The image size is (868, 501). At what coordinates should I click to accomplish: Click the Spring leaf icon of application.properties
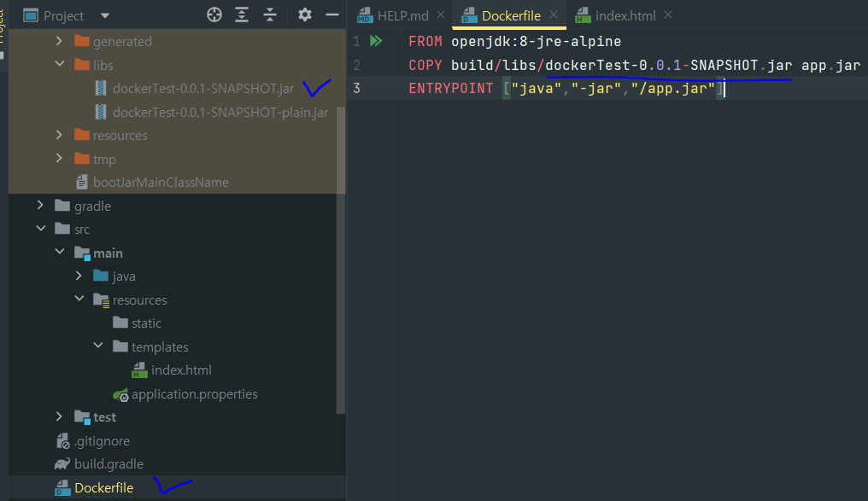pyautogui.click(x=120, y=395)
